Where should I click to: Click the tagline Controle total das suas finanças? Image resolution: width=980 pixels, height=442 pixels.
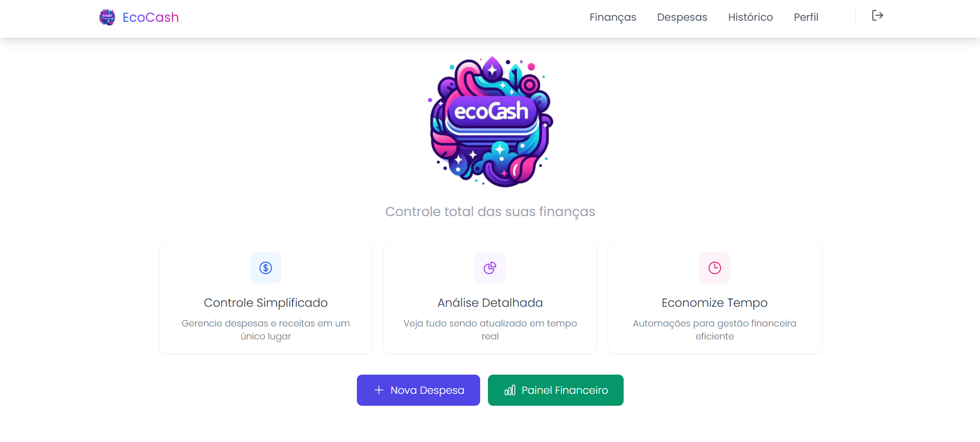(490, 211)
